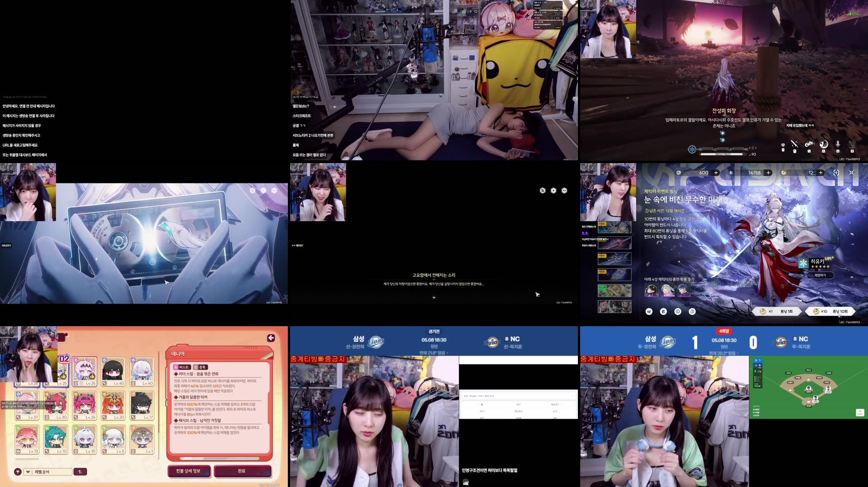Viewport: 868px width, 487px height.
Task: Click the play-arrow icon in the cassette cutscene
Action: point(263,191)
